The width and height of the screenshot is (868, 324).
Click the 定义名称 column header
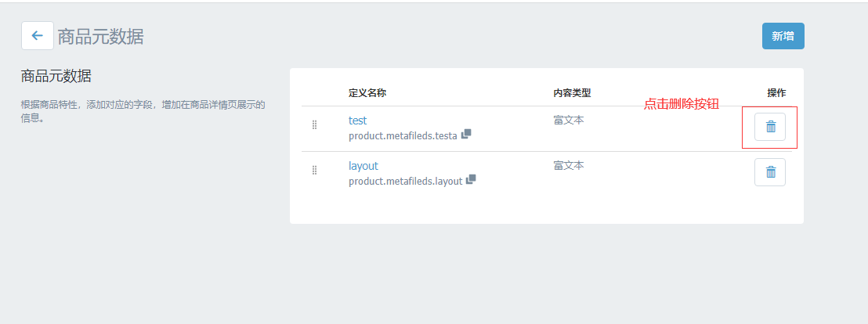367,93
